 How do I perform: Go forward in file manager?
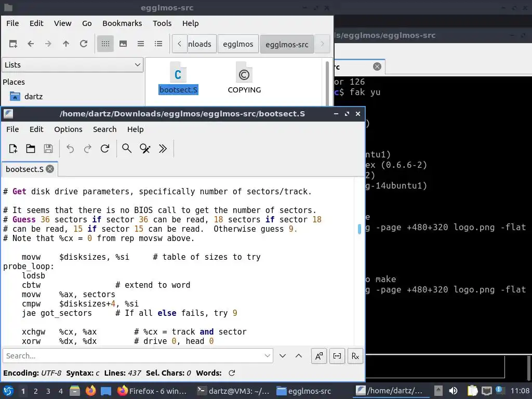pyautogui.click(x=48, y=44)
